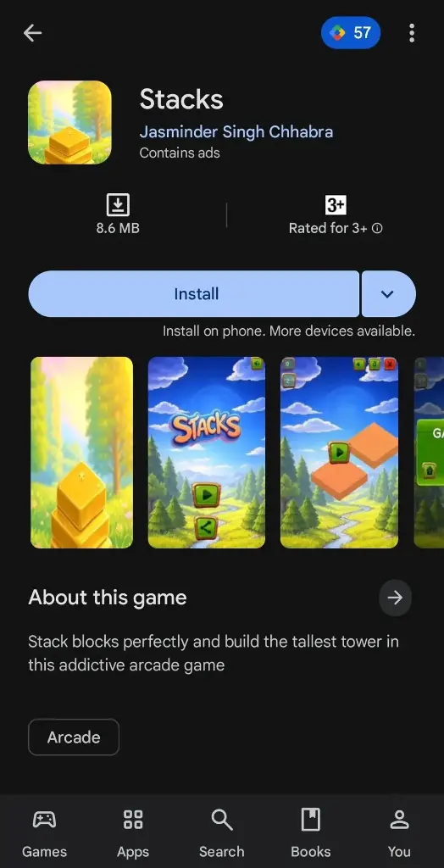Switch to the Apps tab
This screenshot has width=444, height=868.
[x=133, y=831]
